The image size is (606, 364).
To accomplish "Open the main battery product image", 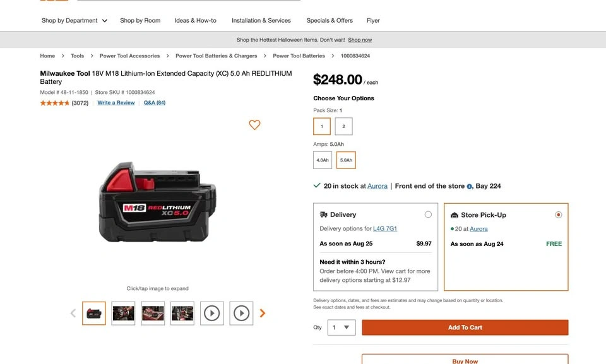I will click(x=157, y=203).
